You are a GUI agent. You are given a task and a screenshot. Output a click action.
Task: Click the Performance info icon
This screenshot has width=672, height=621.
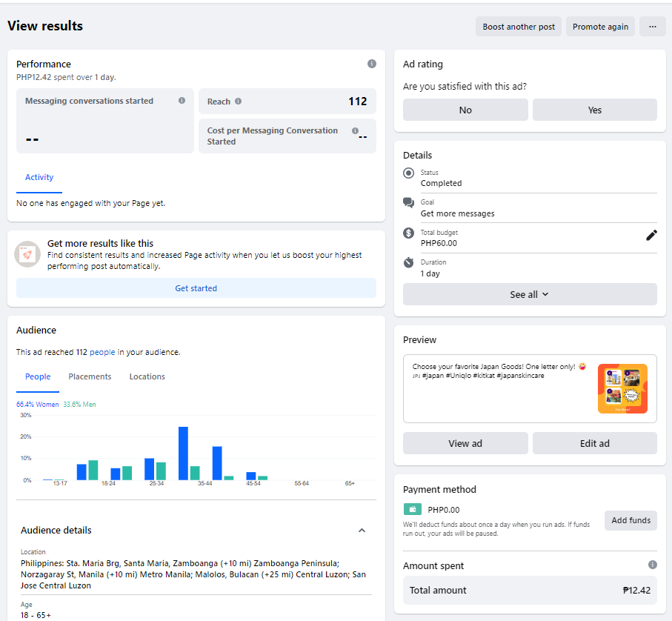click(372, 64)
